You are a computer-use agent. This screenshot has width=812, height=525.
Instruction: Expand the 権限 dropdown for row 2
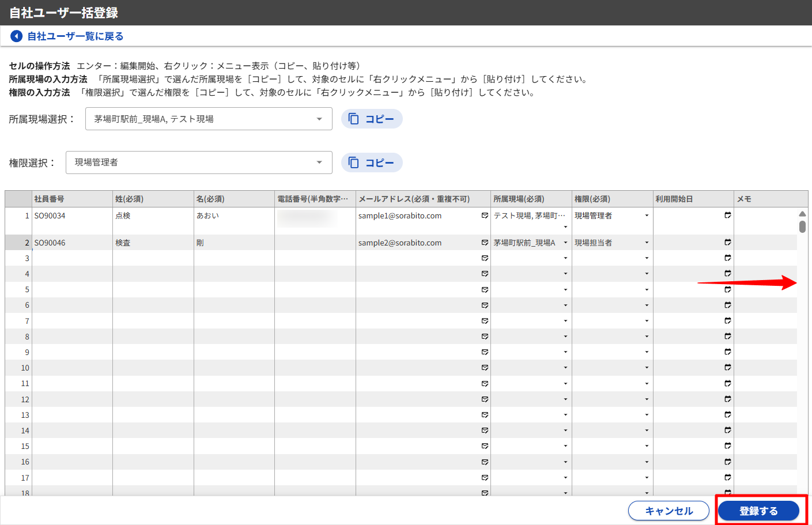point(647,243)
